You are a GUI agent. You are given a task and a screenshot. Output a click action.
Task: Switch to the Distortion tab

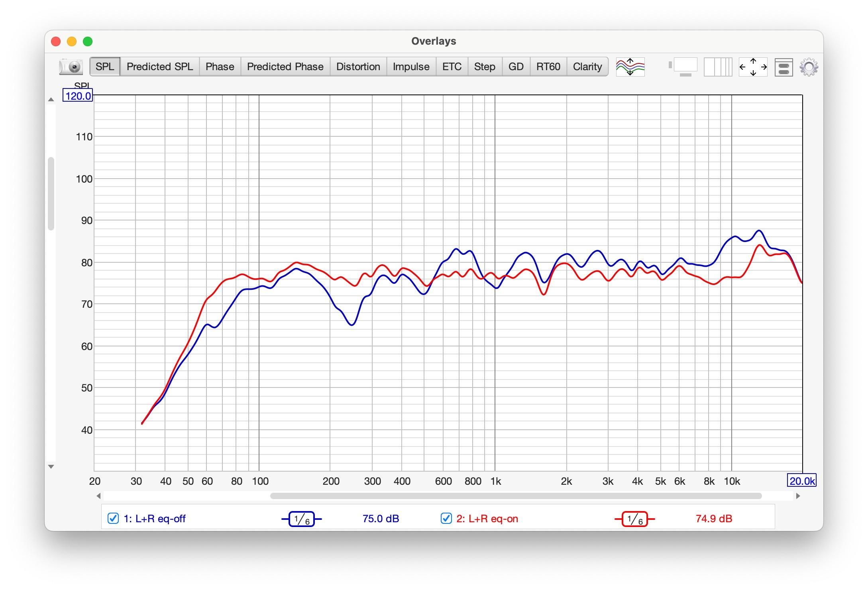[x=357, y=66]
